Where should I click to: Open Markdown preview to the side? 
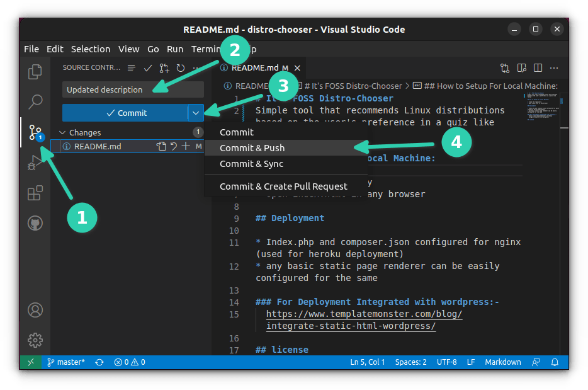point(521,67)
